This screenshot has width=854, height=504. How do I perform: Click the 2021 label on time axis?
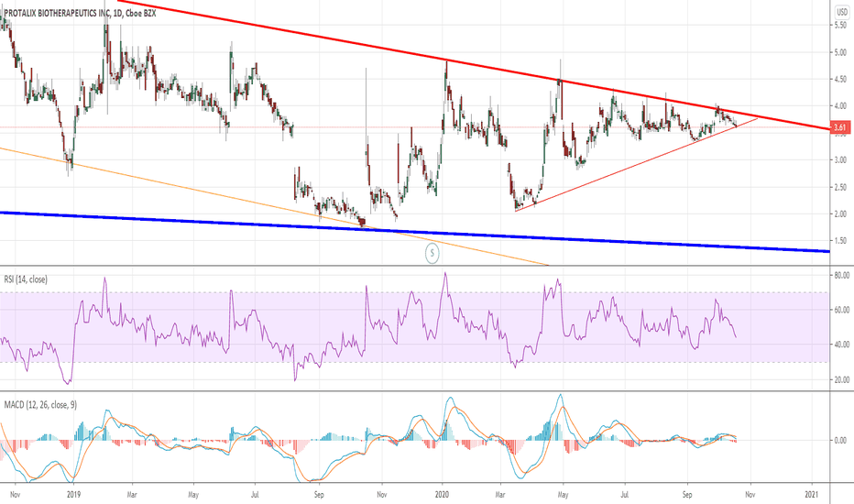click(x=812, y=495)
